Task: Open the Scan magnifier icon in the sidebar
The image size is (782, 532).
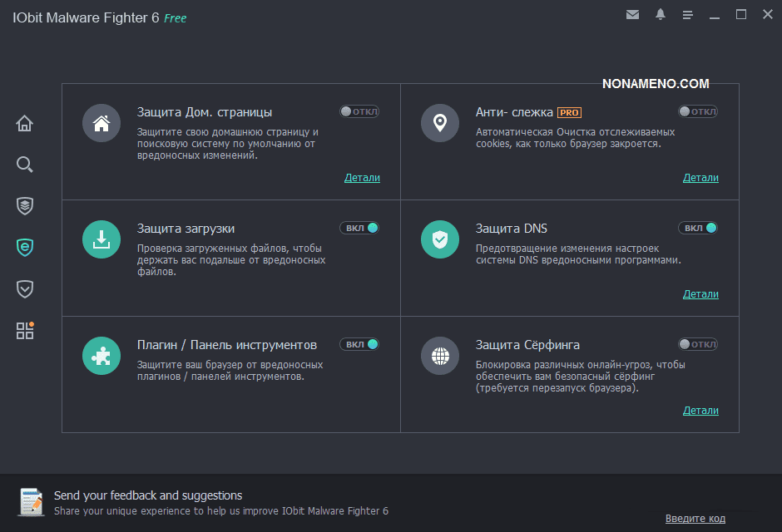Action: pos(25,165)
